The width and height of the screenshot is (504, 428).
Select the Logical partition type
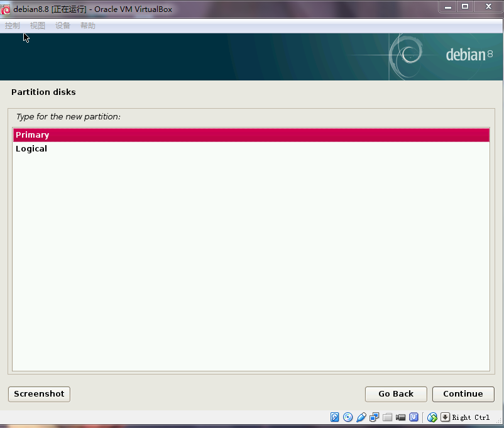coord(251,149)
